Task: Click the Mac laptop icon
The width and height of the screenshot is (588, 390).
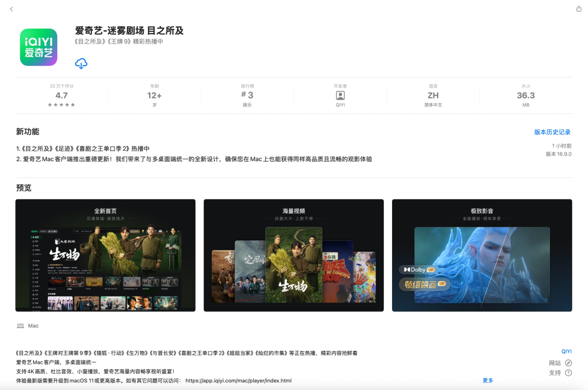Action: tap(20, 326)
